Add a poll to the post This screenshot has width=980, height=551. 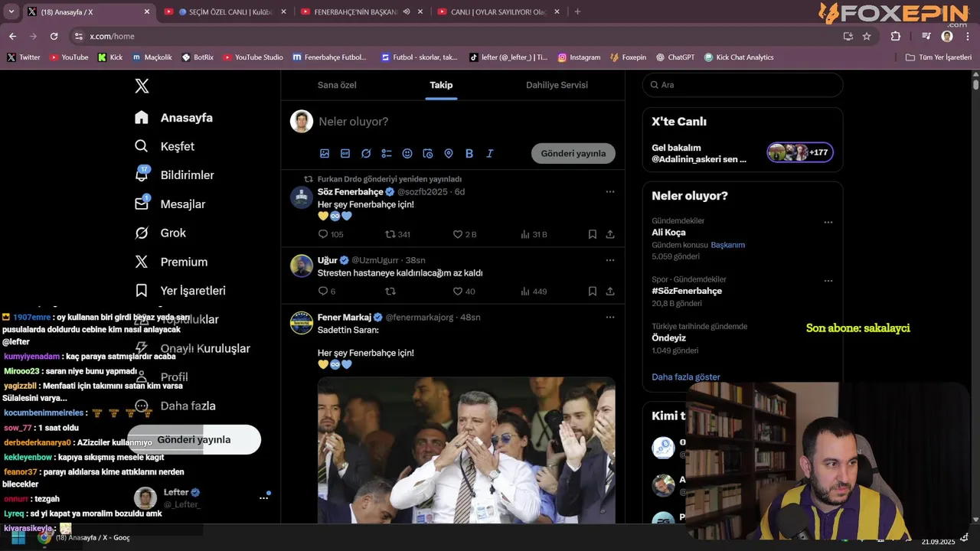387,154
